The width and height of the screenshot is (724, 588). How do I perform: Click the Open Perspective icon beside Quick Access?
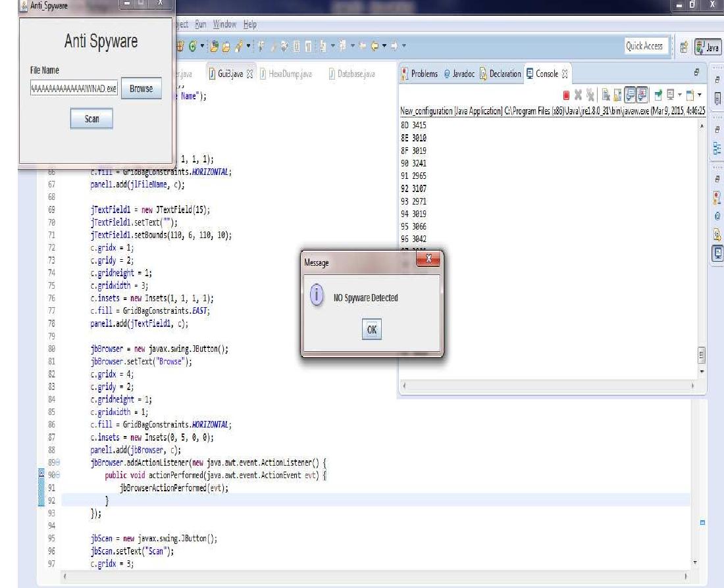point(684,47)
